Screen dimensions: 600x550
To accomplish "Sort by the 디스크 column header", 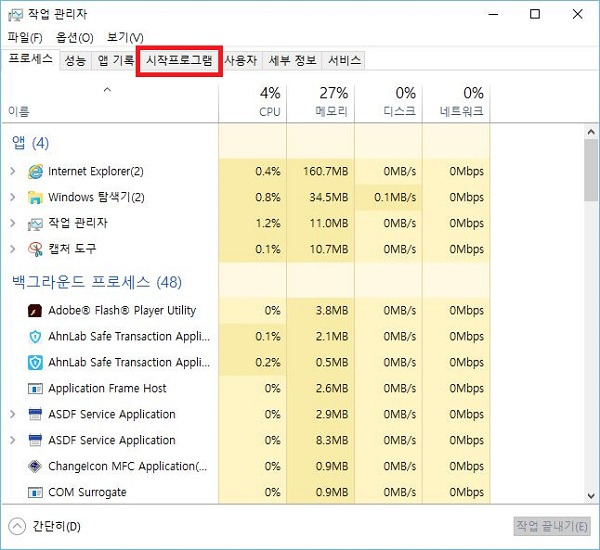I will coord(388,103).
